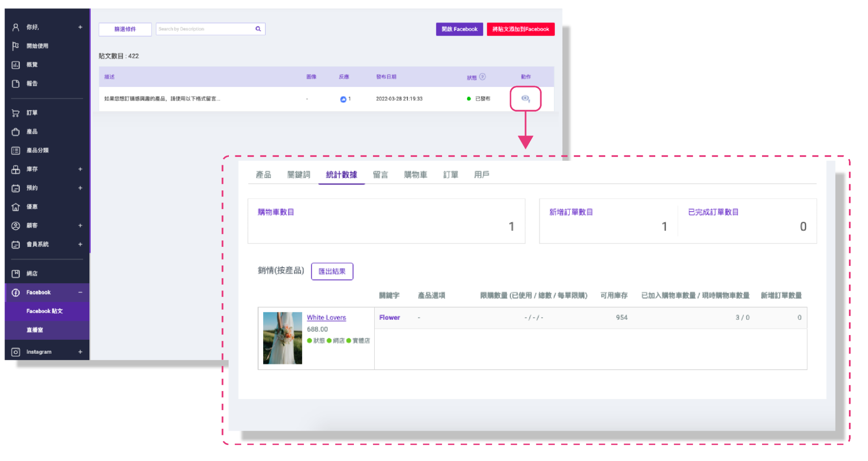868x461 pixels.
Task: Click the 開啟 Facebook button
Action: (x=459, y=29)
